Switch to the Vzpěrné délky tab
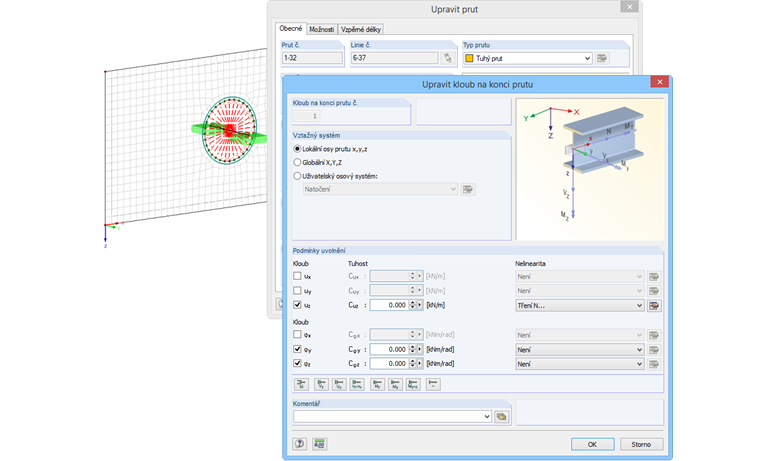This screenshot has height=461, width=760. pos(361,29)
